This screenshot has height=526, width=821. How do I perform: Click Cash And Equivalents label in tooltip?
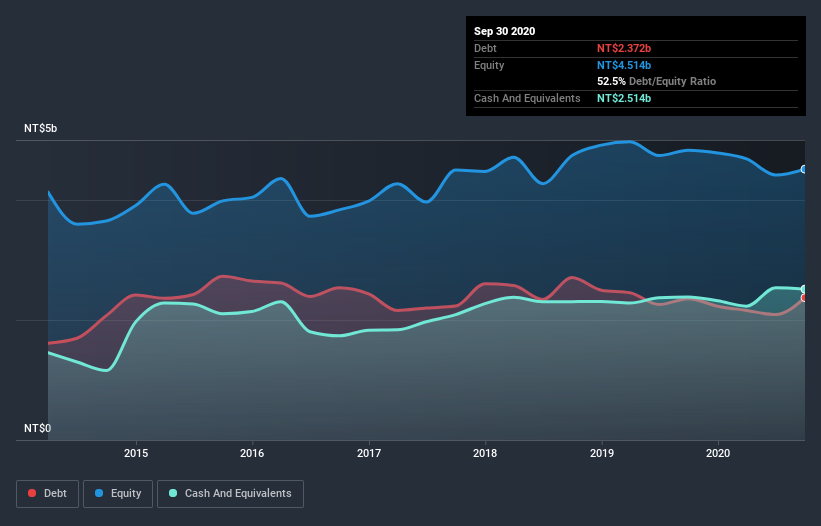(x=527, y=98)
